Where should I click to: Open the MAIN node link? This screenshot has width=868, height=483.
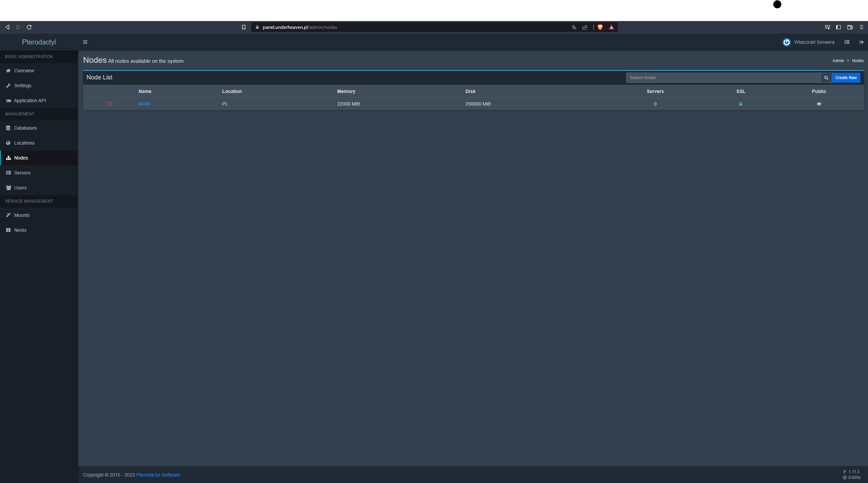144,104
